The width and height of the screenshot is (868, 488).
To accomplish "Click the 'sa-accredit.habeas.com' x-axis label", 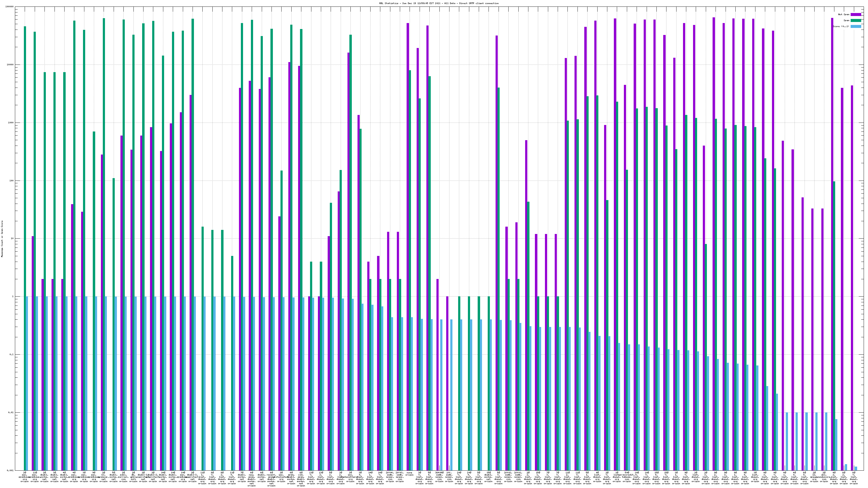I will [627, 477].
